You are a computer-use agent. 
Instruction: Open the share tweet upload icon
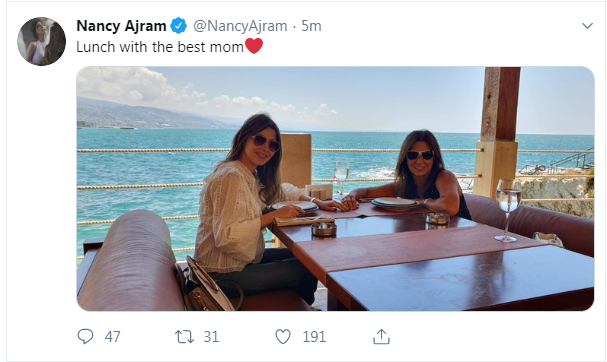[381, 336]
